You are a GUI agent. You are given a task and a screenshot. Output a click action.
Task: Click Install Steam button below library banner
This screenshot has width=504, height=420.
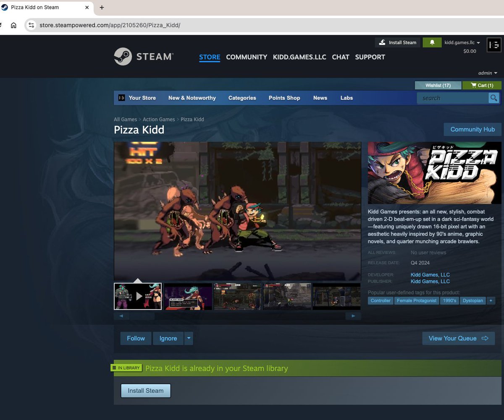coord(146,391)
